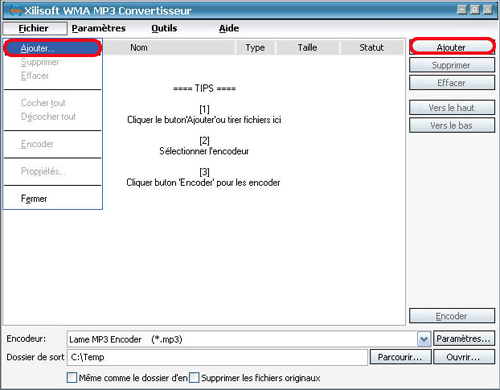Image resolution: width=500 pixels, height=390 pixels.
Task: Select Décocher tout menu entry
Action: click(x=52, y=117)
